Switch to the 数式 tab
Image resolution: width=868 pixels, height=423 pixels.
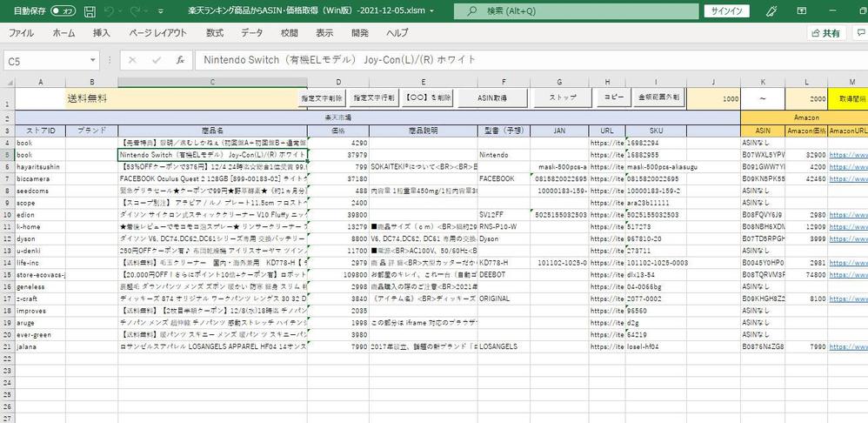tap(215, 33)
